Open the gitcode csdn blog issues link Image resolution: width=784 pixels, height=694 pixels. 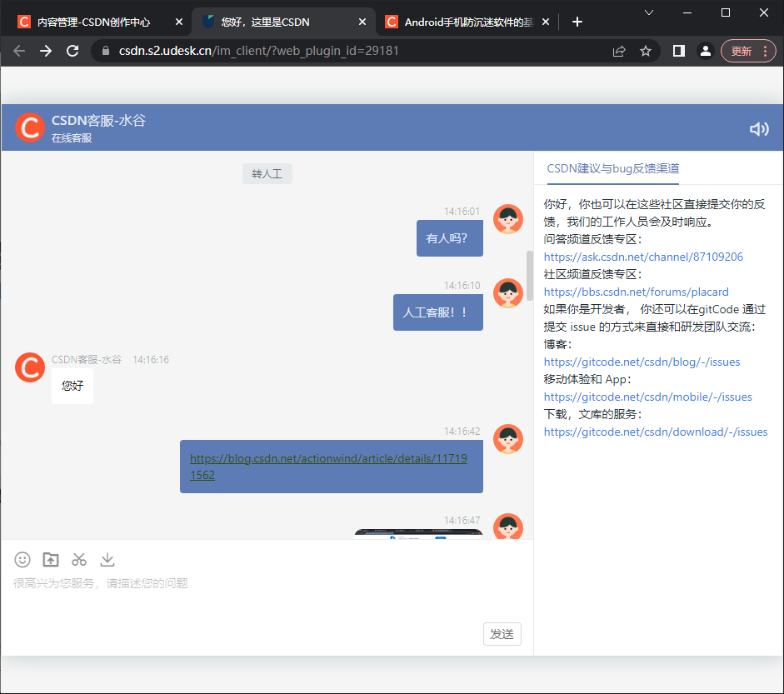coord(642,362)
